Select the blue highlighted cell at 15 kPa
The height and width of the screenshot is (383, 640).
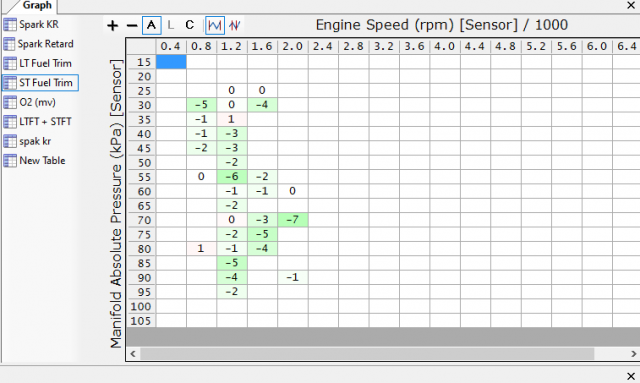[x=171, y=62]
